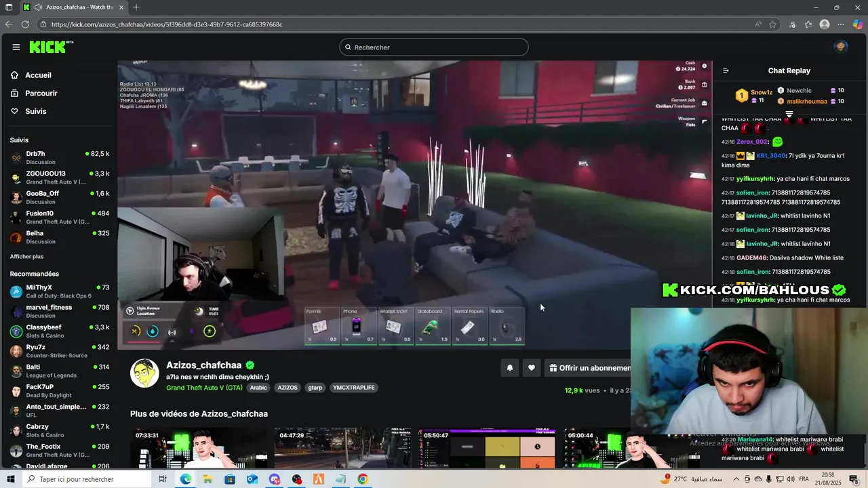Open a new browser tab

tap(136, 7)
